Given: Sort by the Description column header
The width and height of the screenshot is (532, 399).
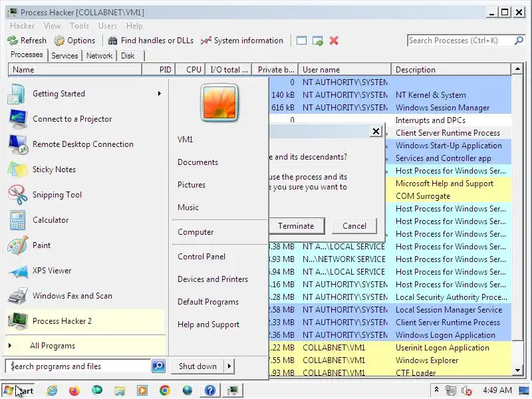Looking at the screenshot, I should pos(451,70).
